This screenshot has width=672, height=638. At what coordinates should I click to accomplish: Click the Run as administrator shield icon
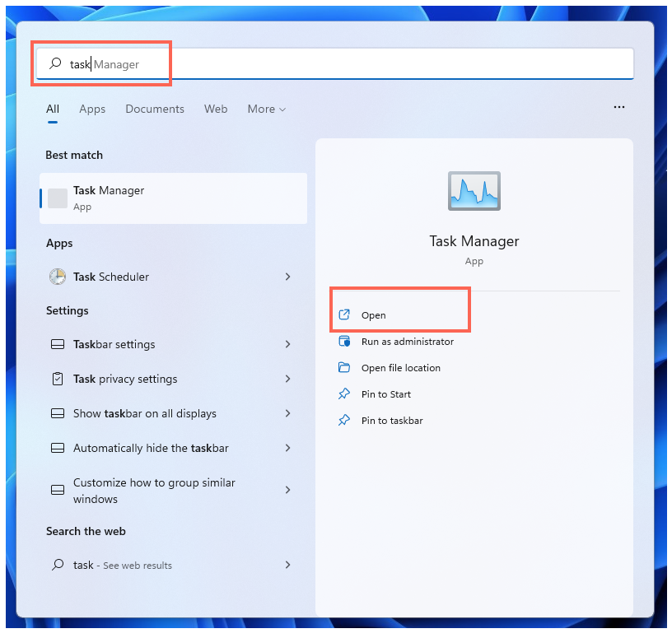pyautogui.click(x=344, y=342)
